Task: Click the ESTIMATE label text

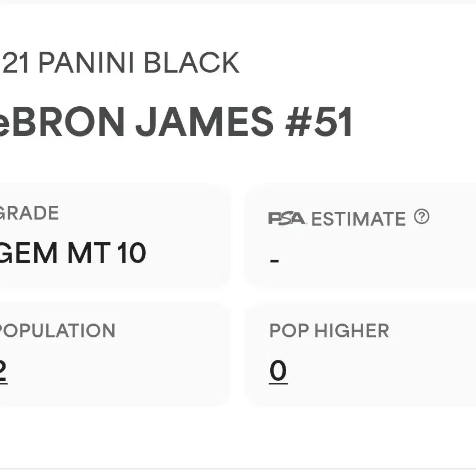Action: coord(359,218)
